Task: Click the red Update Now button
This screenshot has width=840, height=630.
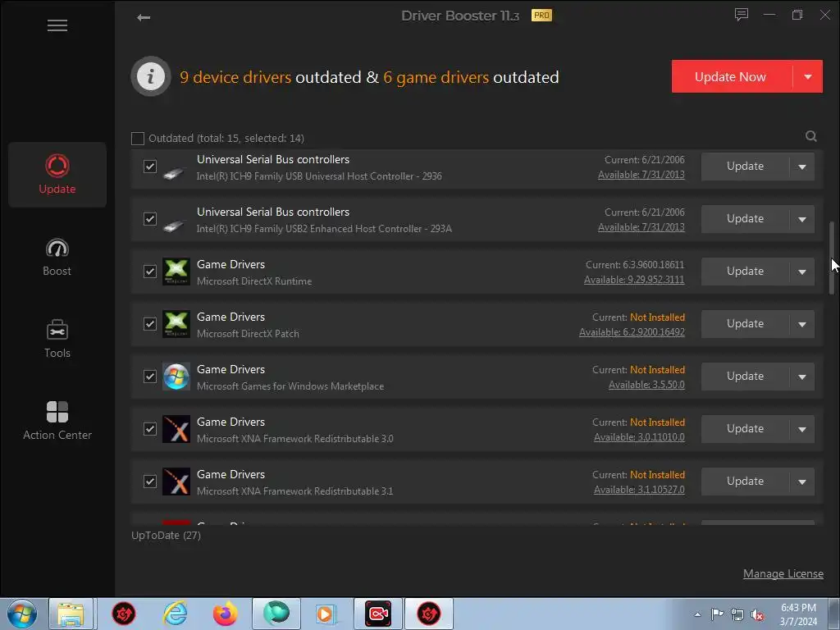Action: [732, 76]
